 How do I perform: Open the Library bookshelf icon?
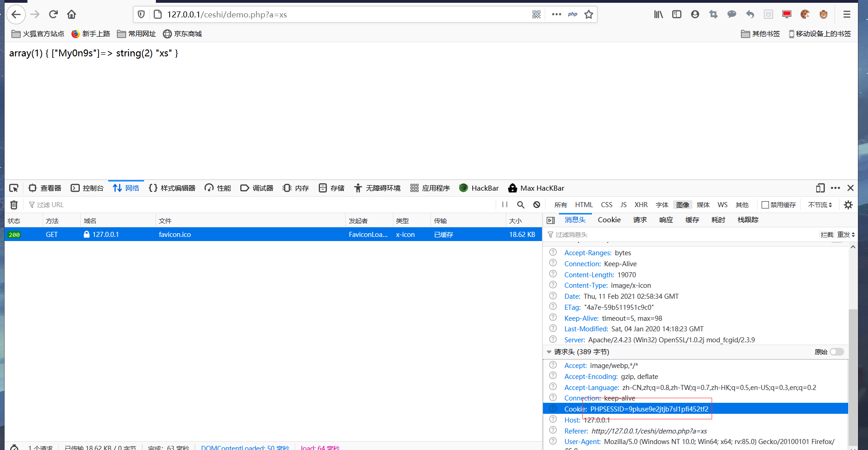pyautogui.click(x=658, y=15)
